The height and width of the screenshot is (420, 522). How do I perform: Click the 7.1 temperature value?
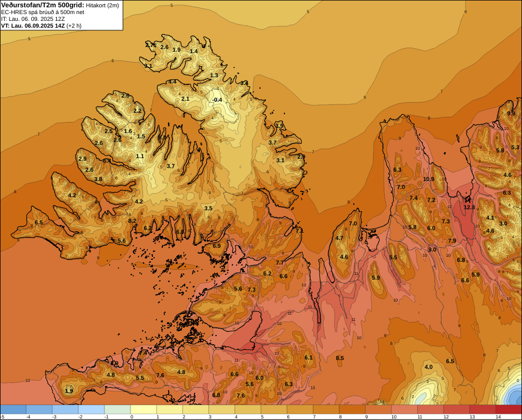(x=300, y=231)
